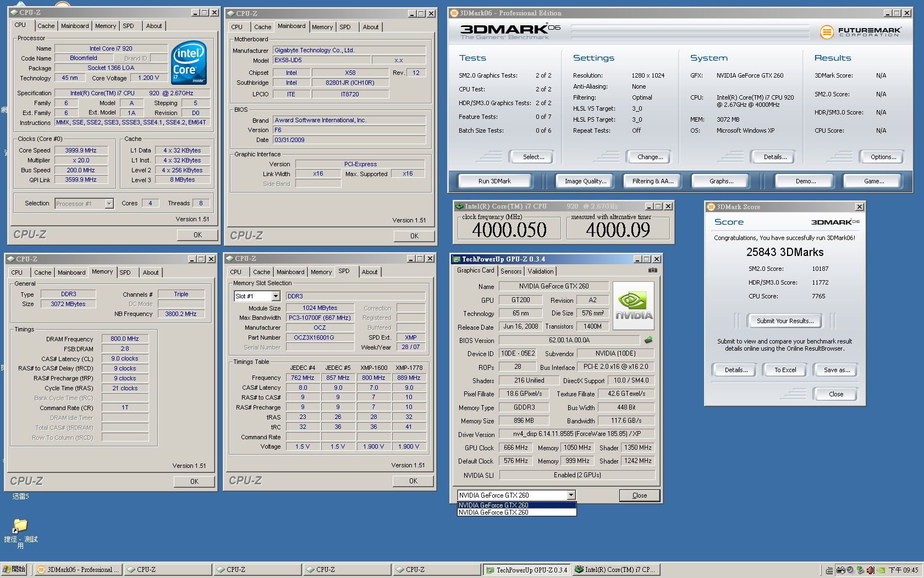Click the Core Speed value 3999.9 MHz
This screenshot has width=924, height=578.
pyautogui.click(x=80, y=150)
